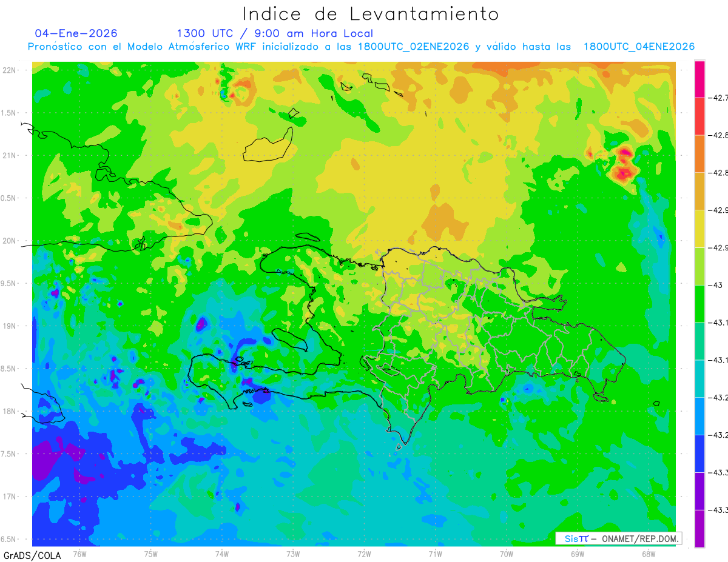This screenshot has width=728, height=562.
Task: Click the '18N' latitude label
Action: coord(10,411)
